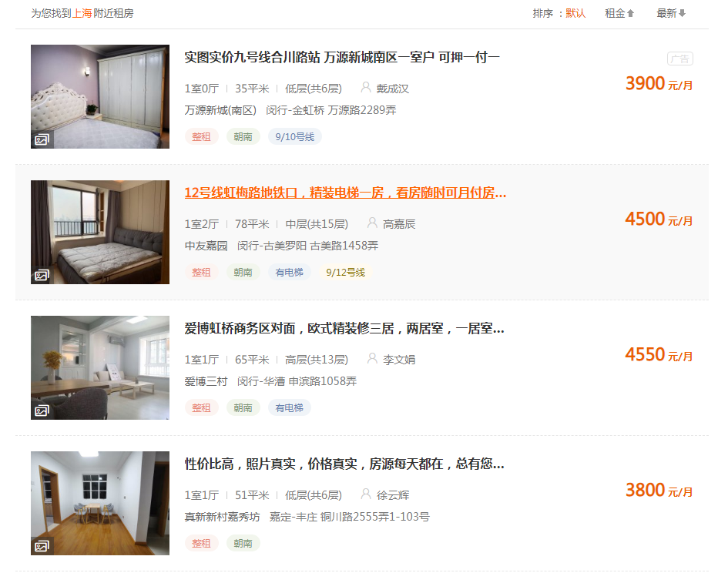The width and height of the screenshot is (728, 573).
Task: Select 默认 default sorting
Action: (575, 13)
